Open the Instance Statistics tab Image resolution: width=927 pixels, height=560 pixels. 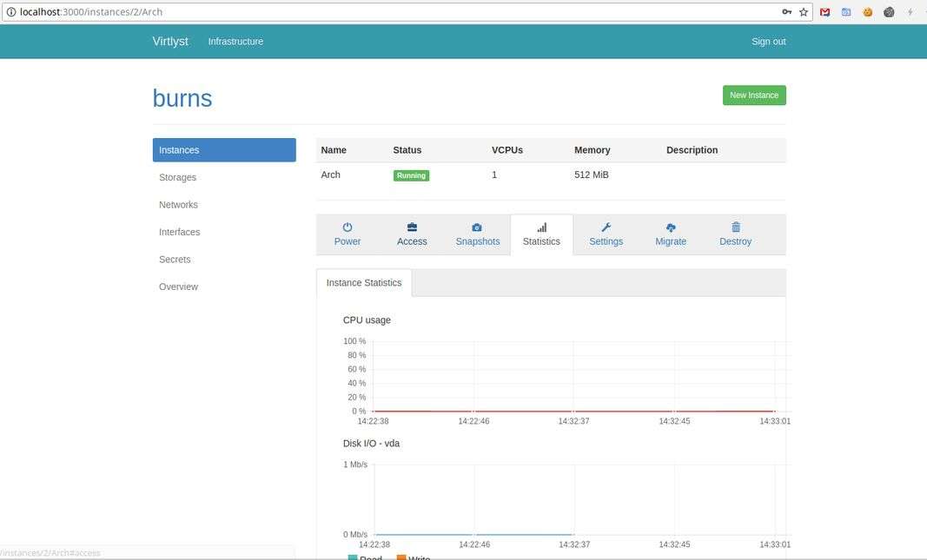(x=364, y=283)
